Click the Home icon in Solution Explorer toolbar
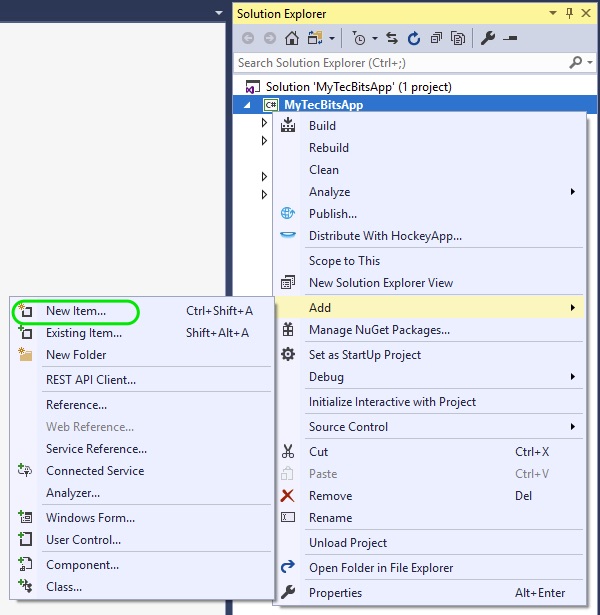The width and height of the screenshot is (600, 615). tap(292, 38)
